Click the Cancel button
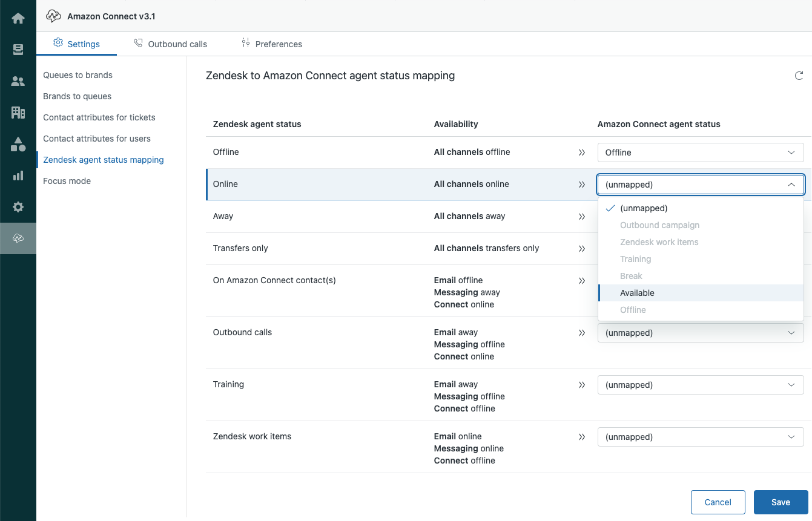The height and width of the screenshot is (521, 812). tap(718, 502)
